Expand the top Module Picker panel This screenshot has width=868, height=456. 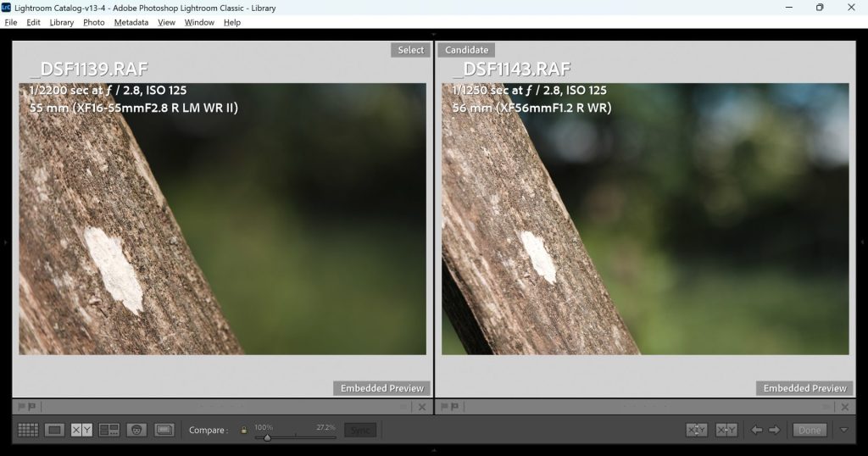pos(434,34)
